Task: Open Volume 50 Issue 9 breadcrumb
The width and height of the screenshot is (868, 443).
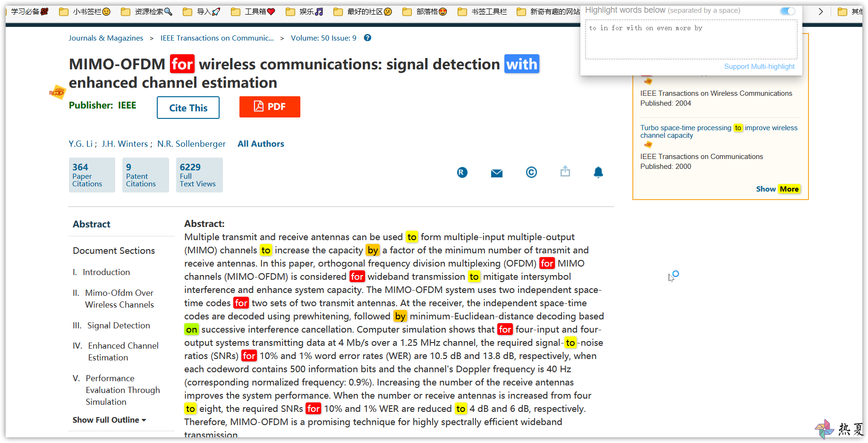Action: pyautogui.click(x=323, y=38)
